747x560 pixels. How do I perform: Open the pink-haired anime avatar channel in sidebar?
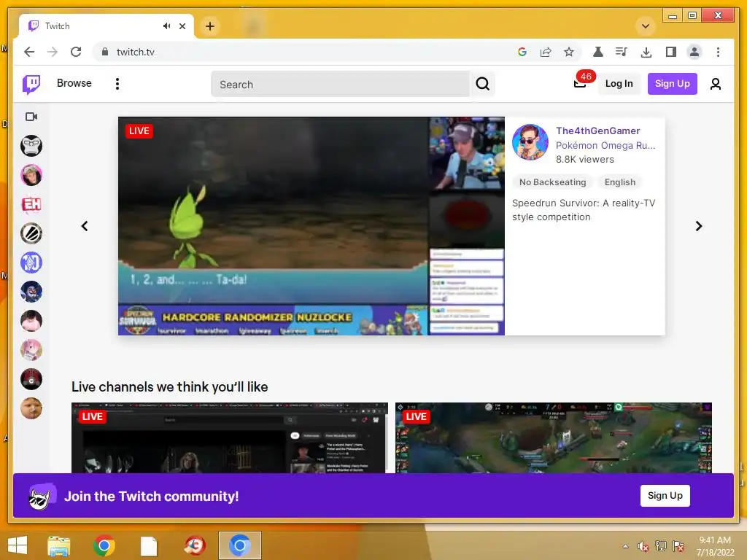coord(31,350)
